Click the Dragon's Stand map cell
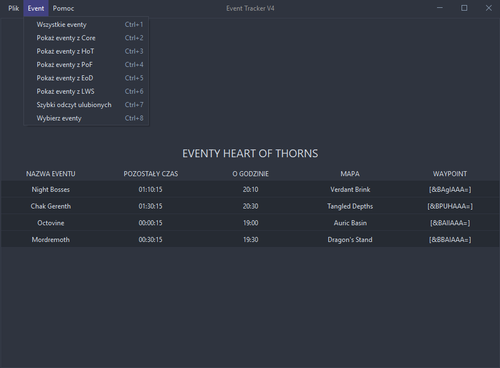 (350, 240)
